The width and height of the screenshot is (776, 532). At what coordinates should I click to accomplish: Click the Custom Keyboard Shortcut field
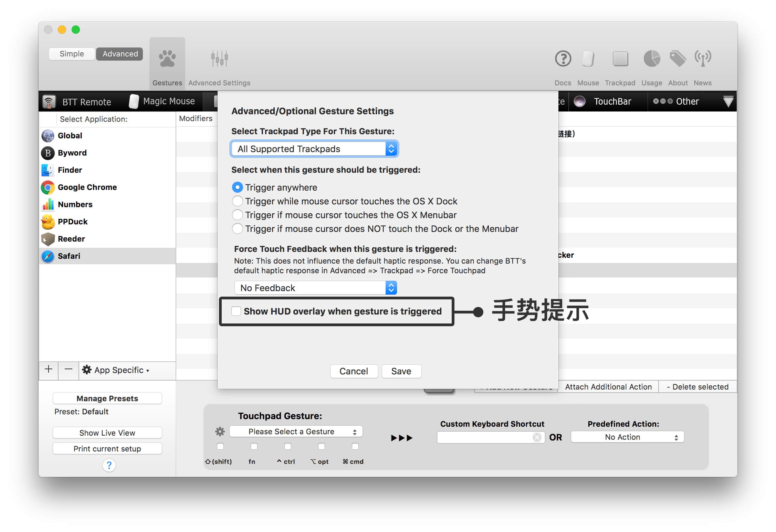pyautogui.click(x=485, y=437)
